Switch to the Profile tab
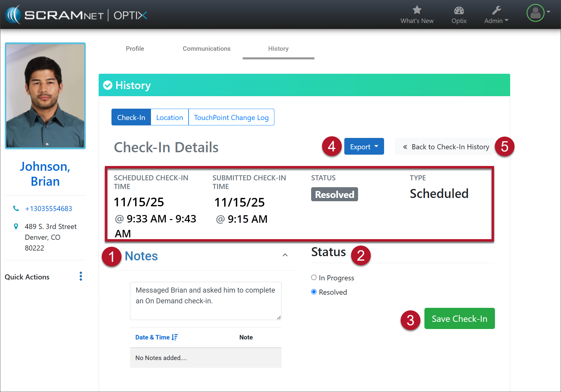The width and height of the screenshot is (561, 392). point(135,49)
